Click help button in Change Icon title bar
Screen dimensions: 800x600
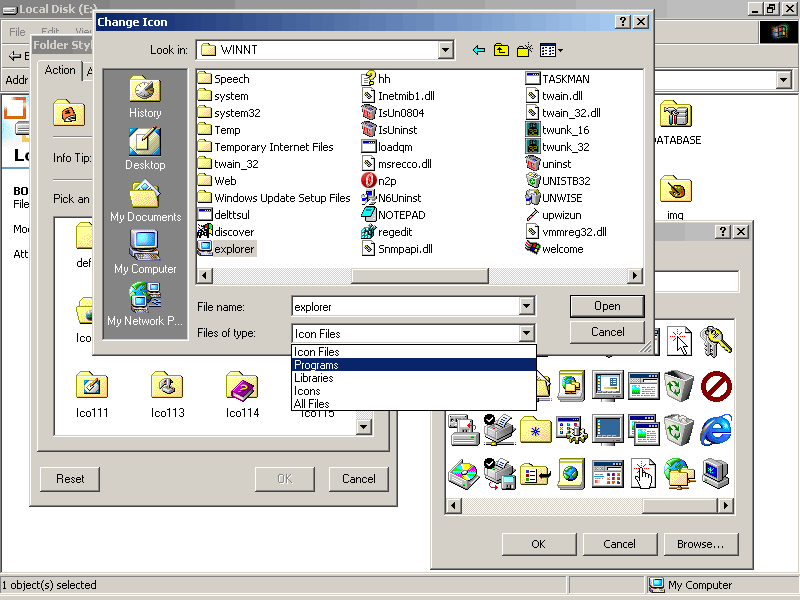(x=622, y=21)
